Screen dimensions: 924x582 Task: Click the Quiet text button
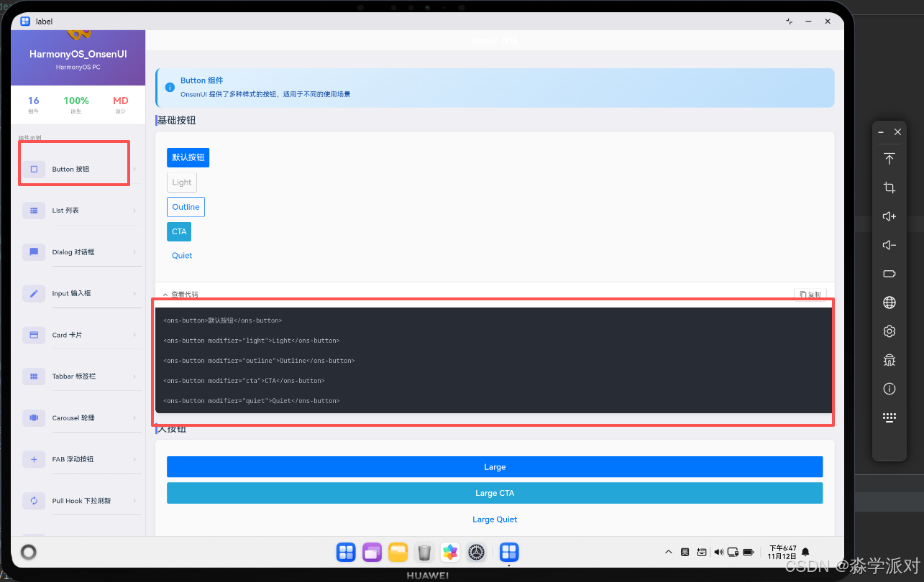point(182,256)
